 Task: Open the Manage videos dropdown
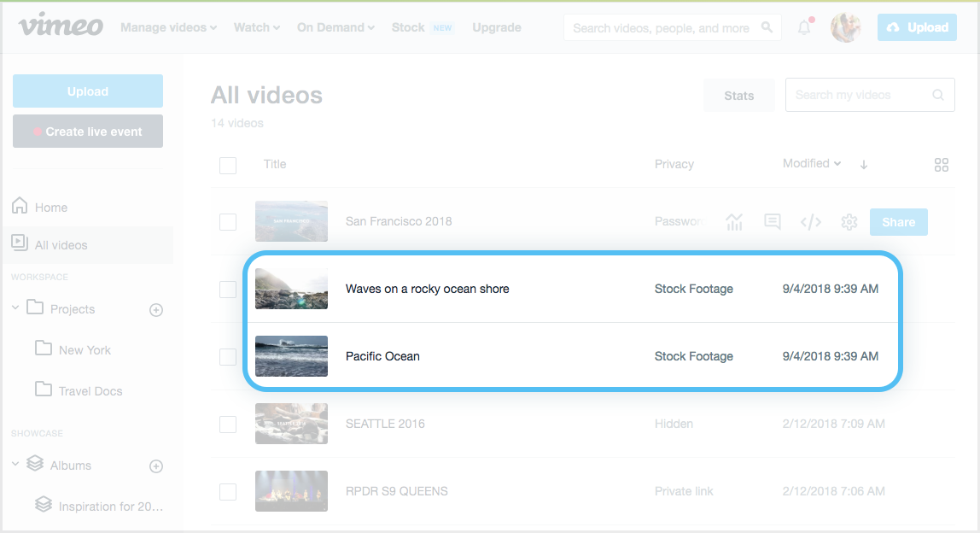(x=169, y=27)
